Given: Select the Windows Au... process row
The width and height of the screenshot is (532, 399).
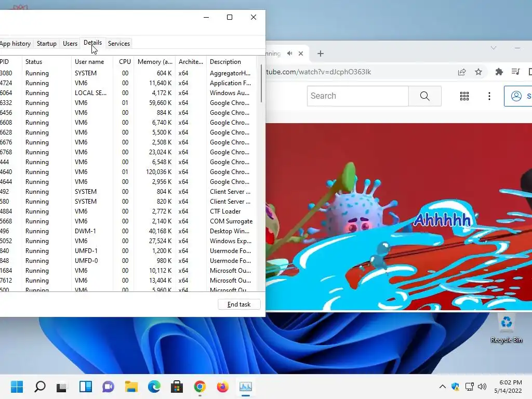Looking at the screenshot, I should pyautogui.click(x=128, y=92).
